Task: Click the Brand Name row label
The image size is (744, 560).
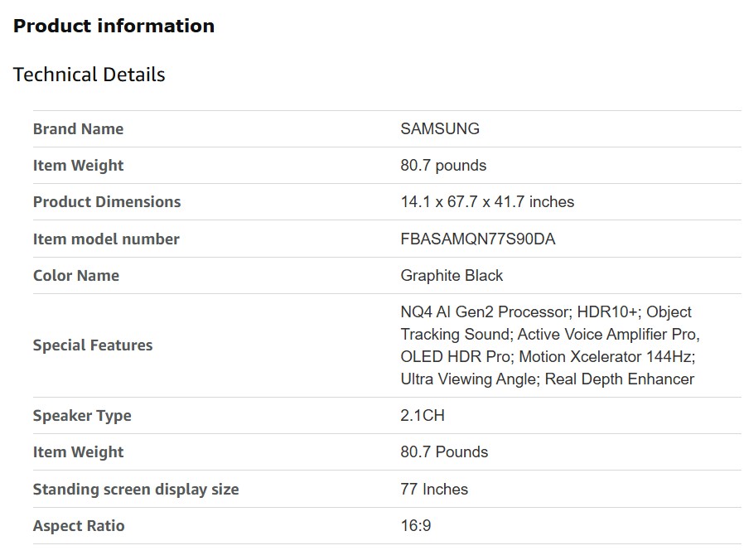Action: pyautogui.click(x=78, y=128)
